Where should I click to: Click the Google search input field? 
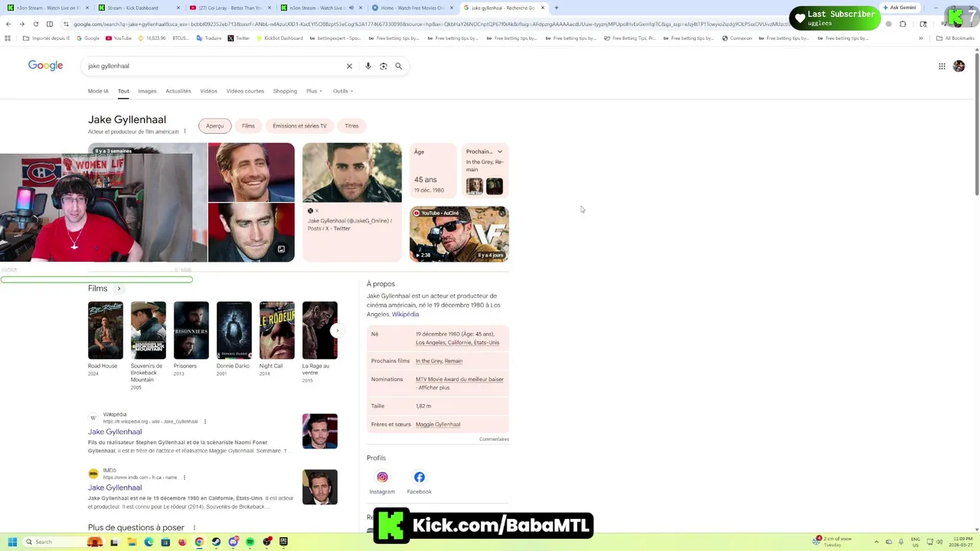[214, 66]
